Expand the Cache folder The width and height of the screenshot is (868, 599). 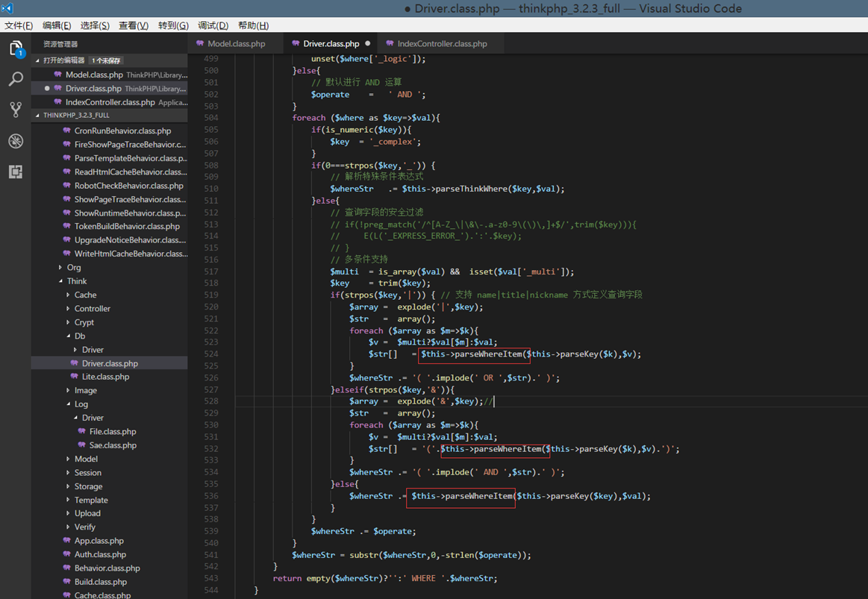68,295
